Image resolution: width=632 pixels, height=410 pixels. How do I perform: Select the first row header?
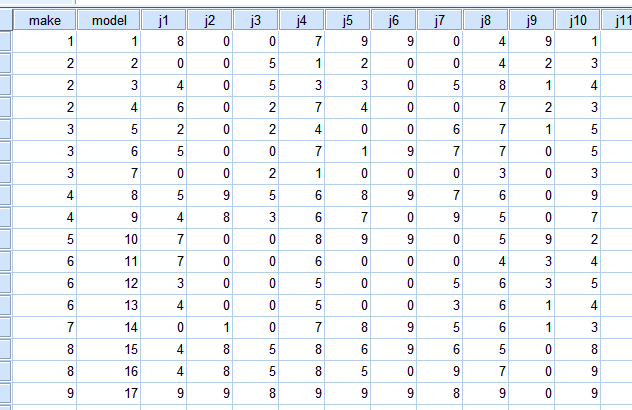click(6, 41)
